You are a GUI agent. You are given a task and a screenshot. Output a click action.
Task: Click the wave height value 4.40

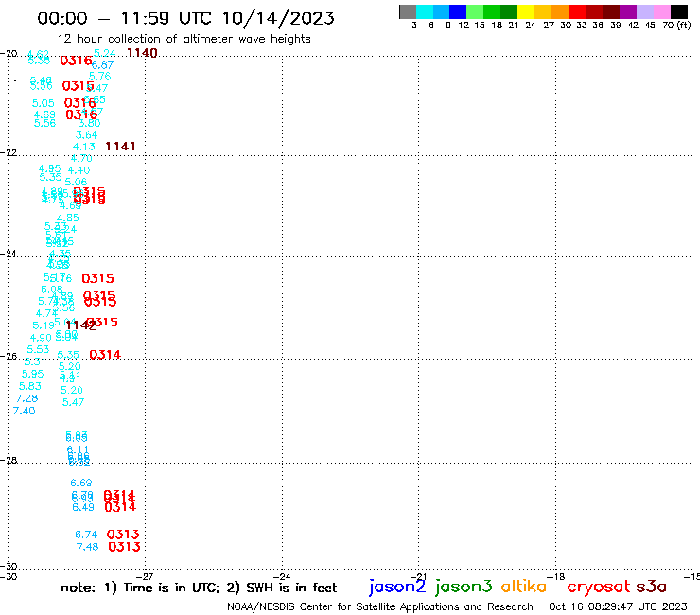[x=79, y=170]
